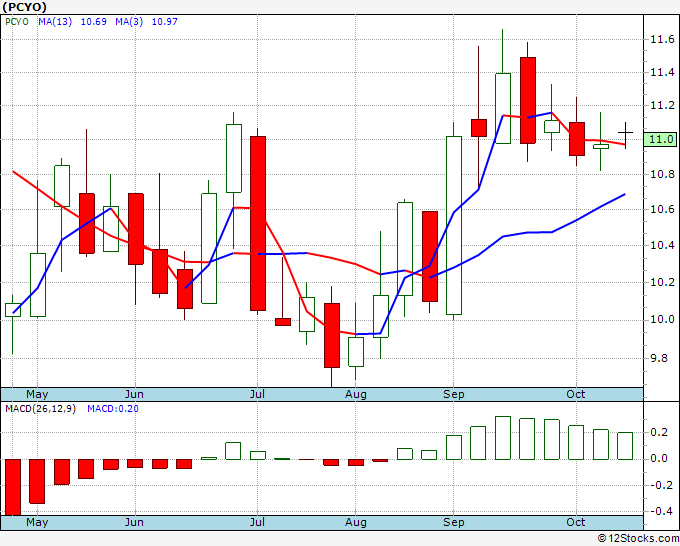Screen dimensions: 680x546
Task: Click the Oct label on price chart axis
Action: click(x=576, y=394)
